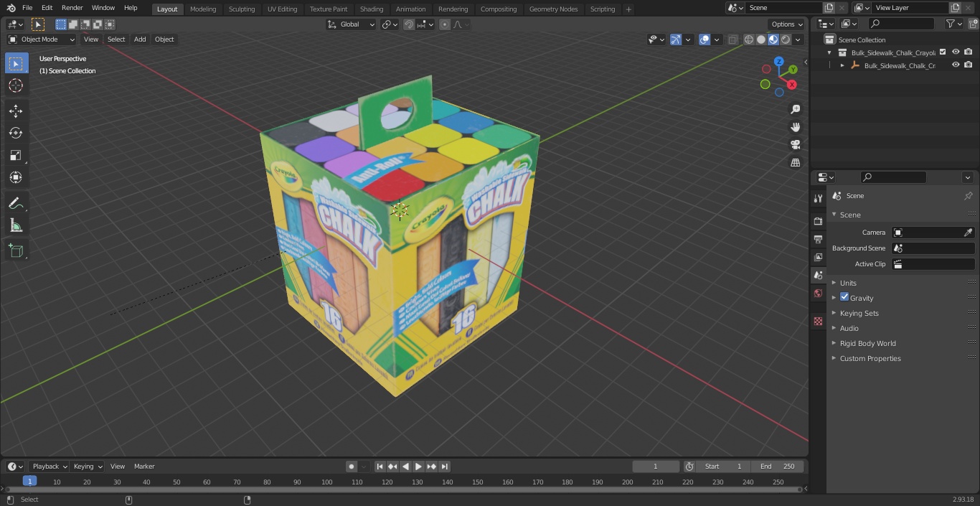Toggle the camera view icon
Screen dimensions: 980x506
pos(795,144)
